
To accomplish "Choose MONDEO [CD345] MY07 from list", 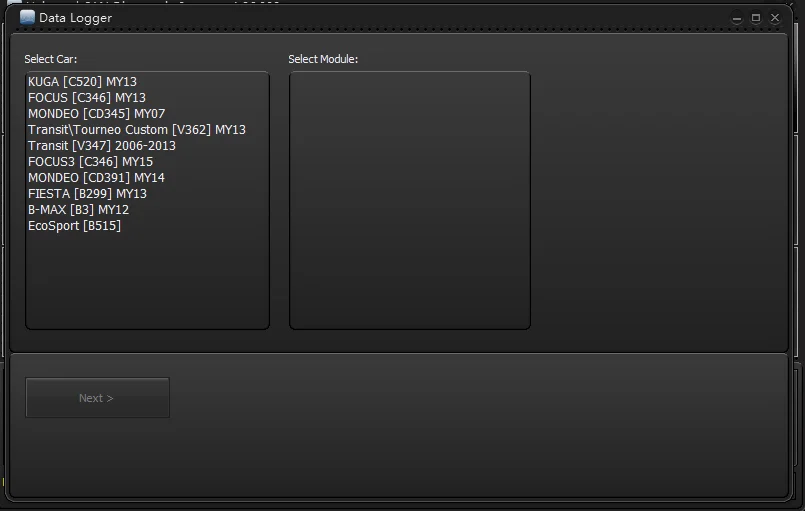I will point(97,113).
